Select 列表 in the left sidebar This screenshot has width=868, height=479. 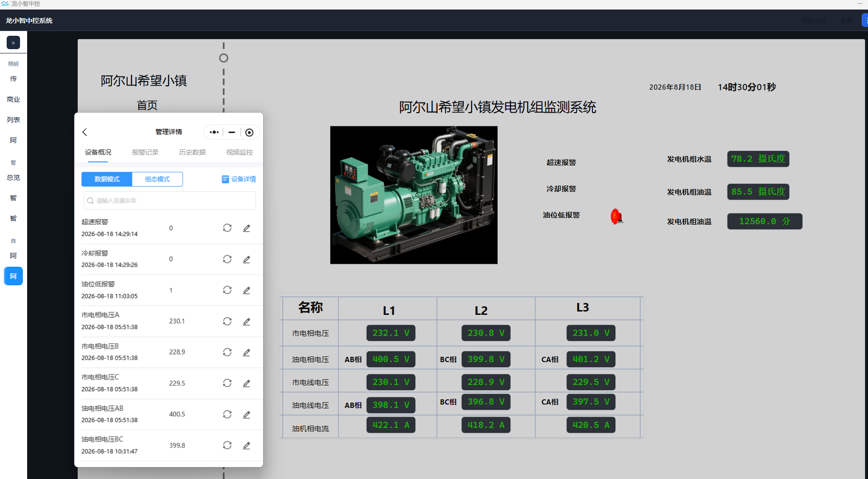tap(13, 120)
